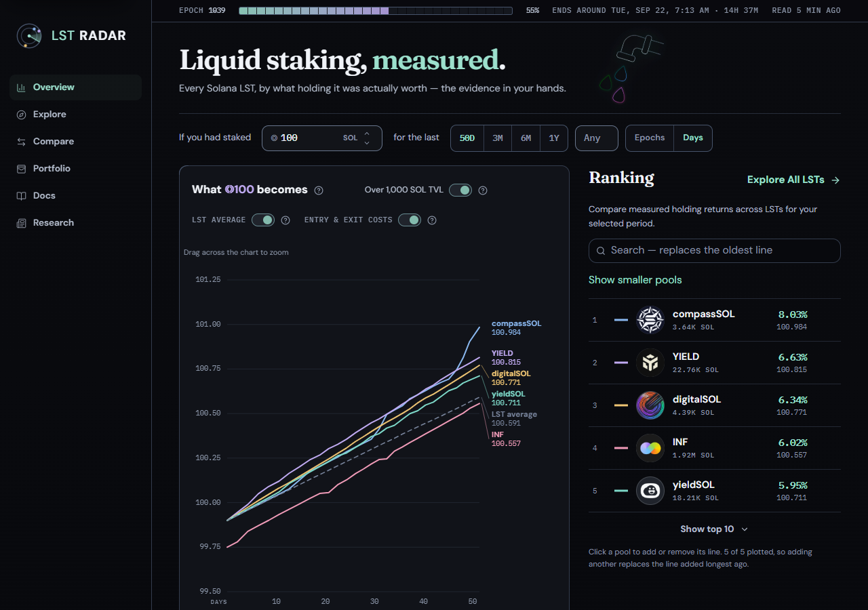The image size is (868, 610).
Task: Select the 6M period tab
Action: 526,138
